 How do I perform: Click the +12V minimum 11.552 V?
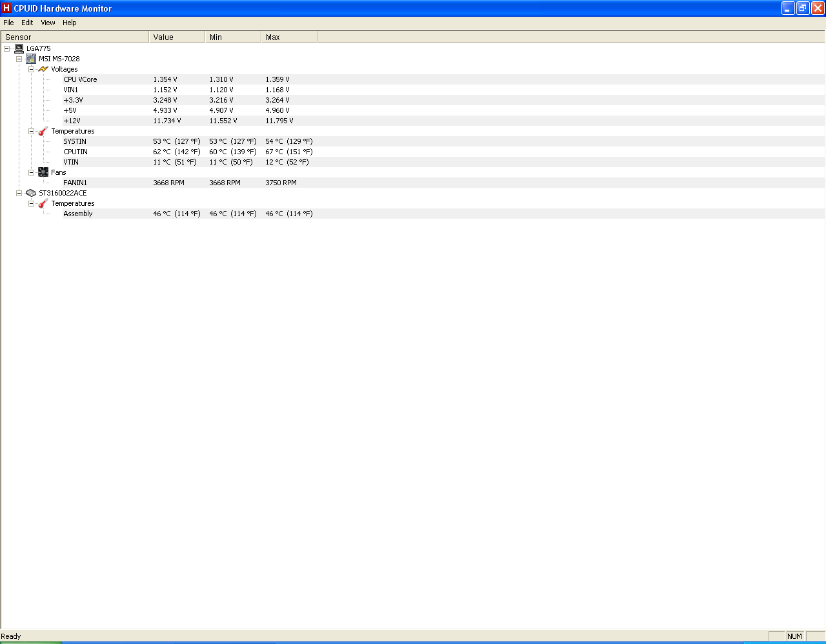(x=223, y=121)
